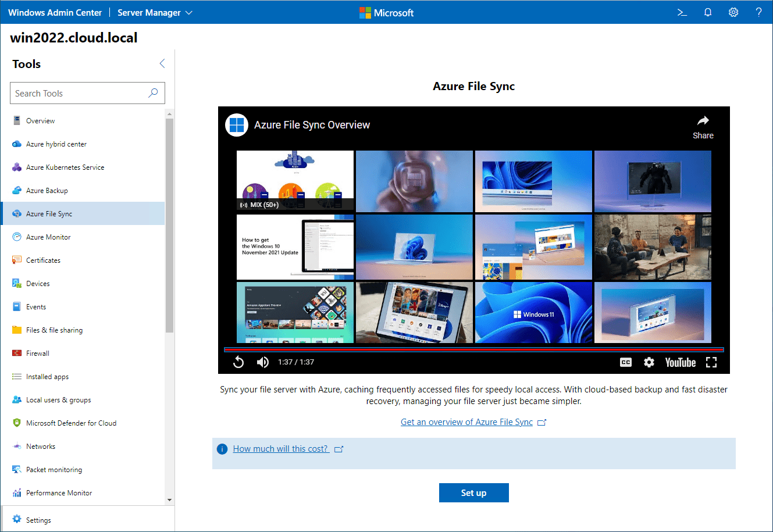Select the Windows 11 video thumbnail

click(533, 312)
